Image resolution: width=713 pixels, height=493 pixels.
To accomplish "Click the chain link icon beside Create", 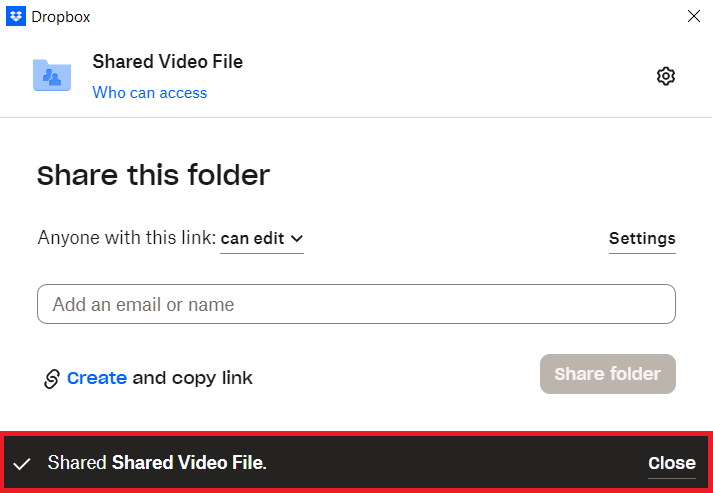I will 52,378.
